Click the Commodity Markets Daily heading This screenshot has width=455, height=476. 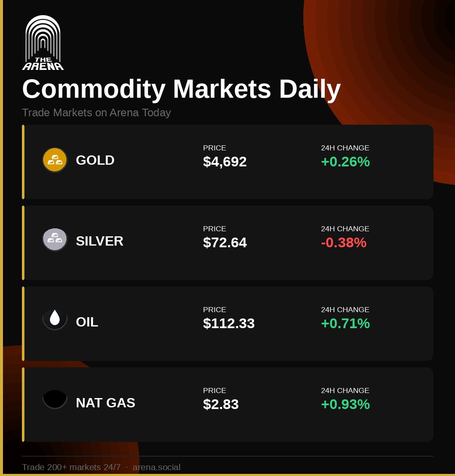click(181, 89)
